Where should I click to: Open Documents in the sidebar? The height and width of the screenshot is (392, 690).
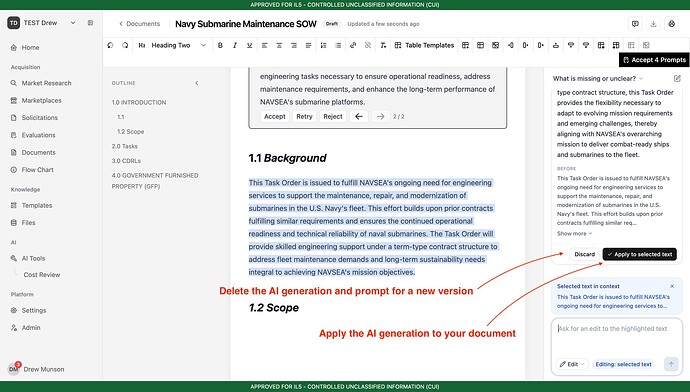tap(38, 152)
